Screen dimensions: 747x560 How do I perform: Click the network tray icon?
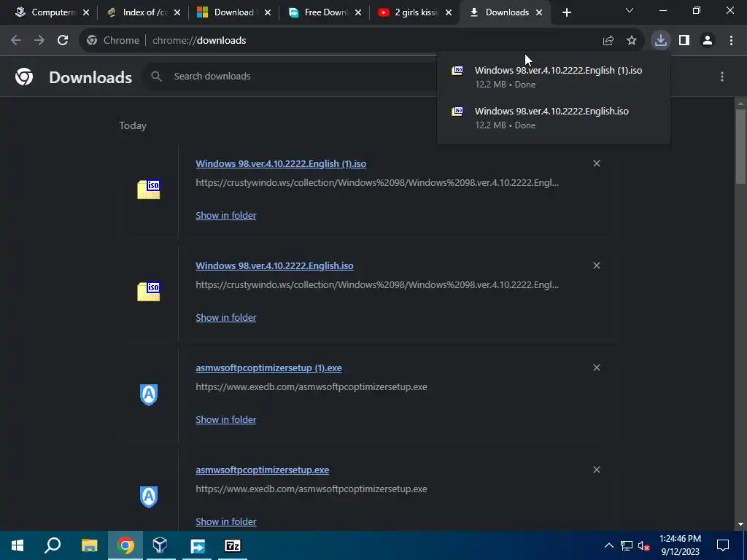(627, 545)
